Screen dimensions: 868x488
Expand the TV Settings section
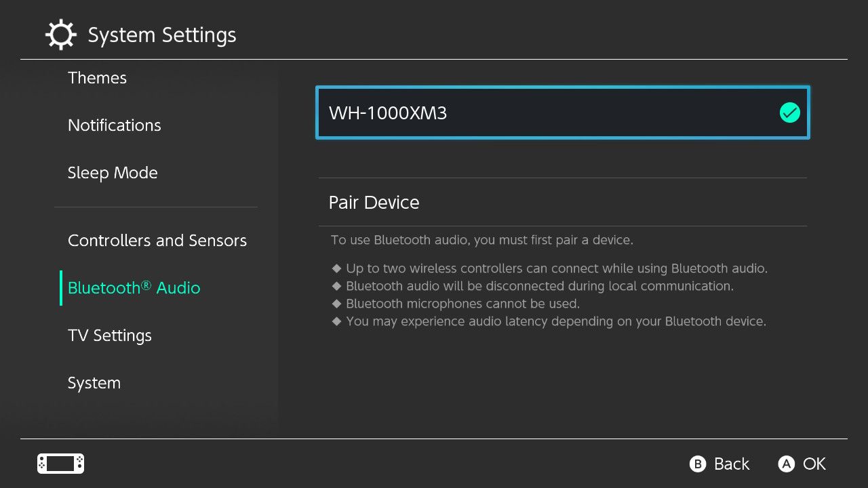point(109,335)
